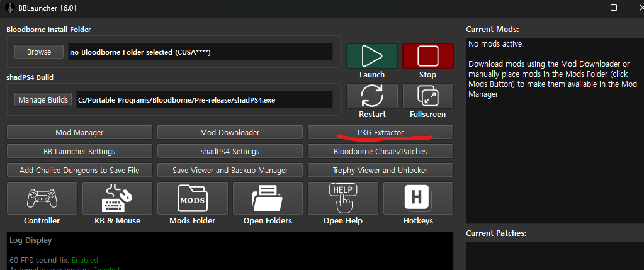644x270 pixels.
Task: Open Trophy Viewer and Unlocker
Action: 380,171
